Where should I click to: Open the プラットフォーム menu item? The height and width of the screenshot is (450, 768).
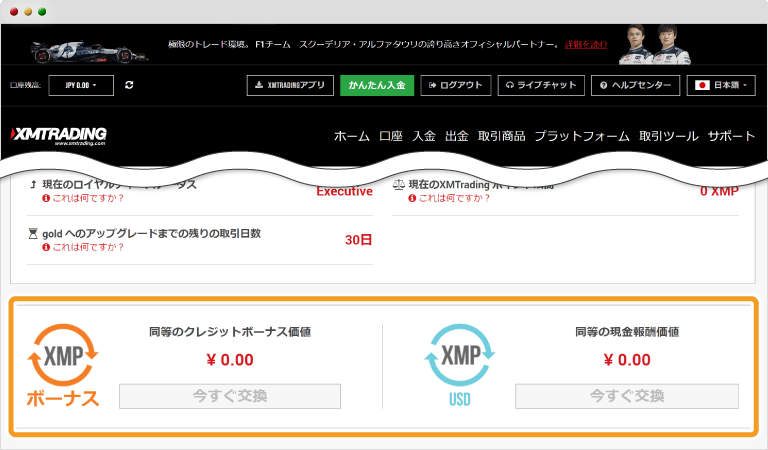[x=582, y=136]
